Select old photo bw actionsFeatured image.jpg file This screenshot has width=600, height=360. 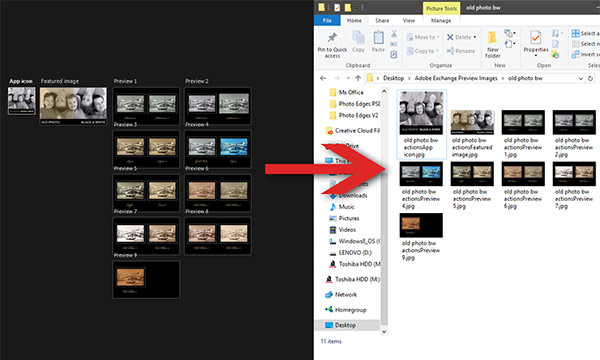[472, 134]
